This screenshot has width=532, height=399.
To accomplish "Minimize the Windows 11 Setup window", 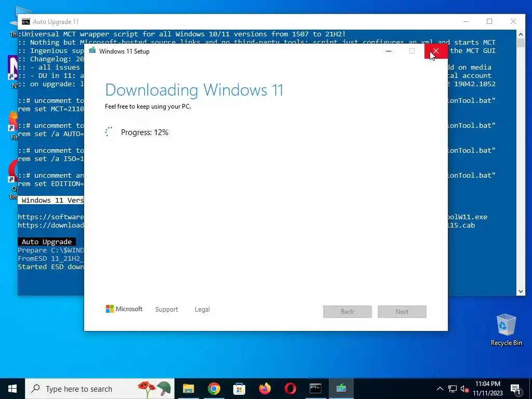I will [389, 51].
